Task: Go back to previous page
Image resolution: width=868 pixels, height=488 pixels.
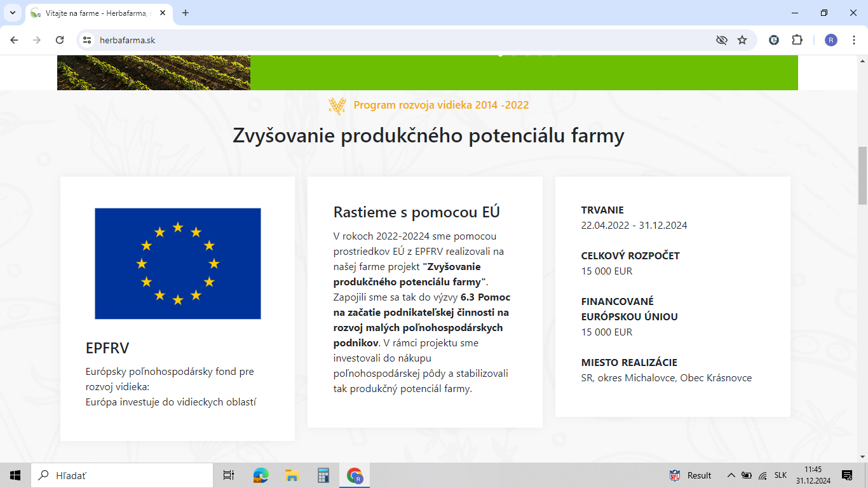Action: [x=14, y=40]
